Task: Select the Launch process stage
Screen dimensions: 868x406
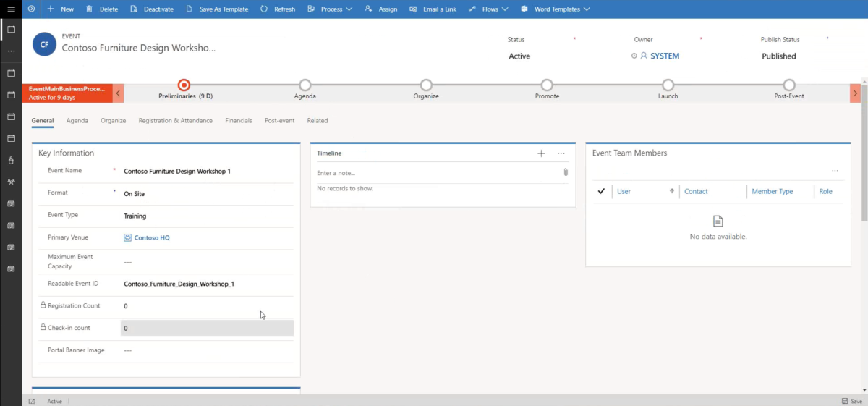Action: point(668,85)
